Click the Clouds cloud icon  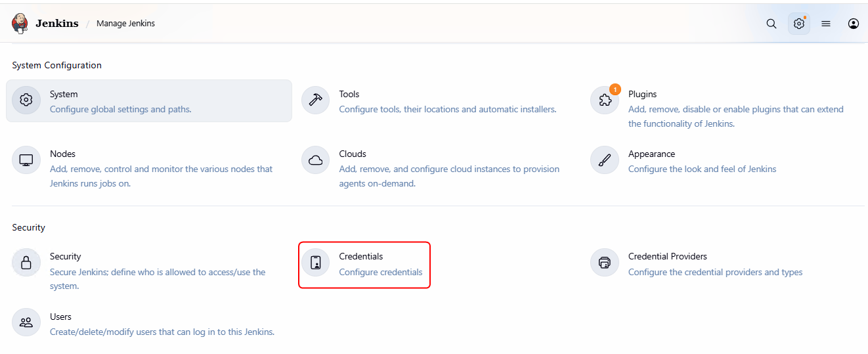315,160
